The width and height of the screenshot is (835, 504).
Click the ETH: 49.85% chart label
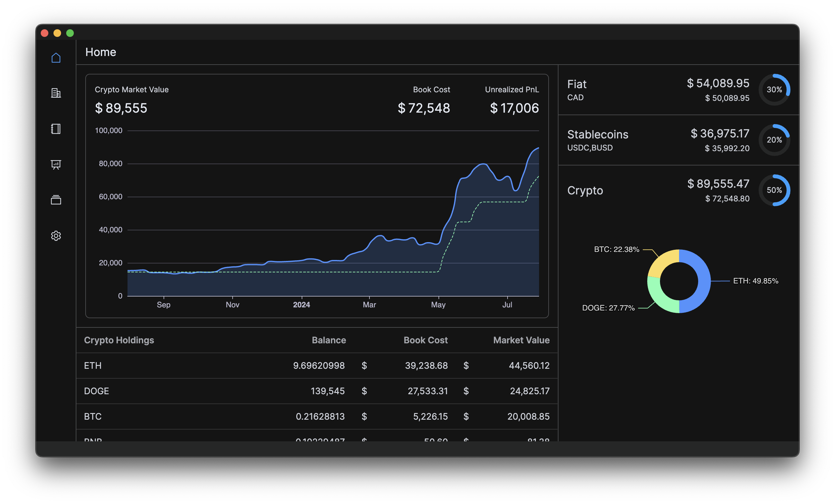point(755,281)
